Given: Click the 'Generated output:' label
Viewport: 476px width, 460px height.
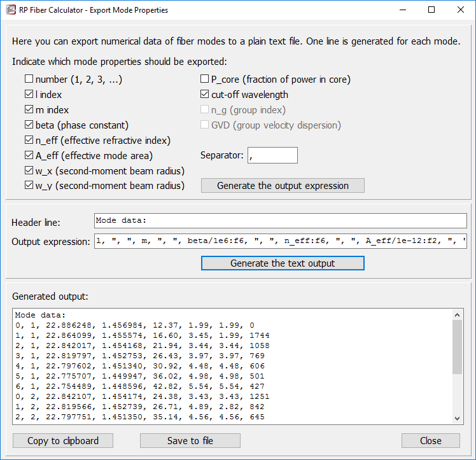Looking at the screenshot, I should point(50,296).
